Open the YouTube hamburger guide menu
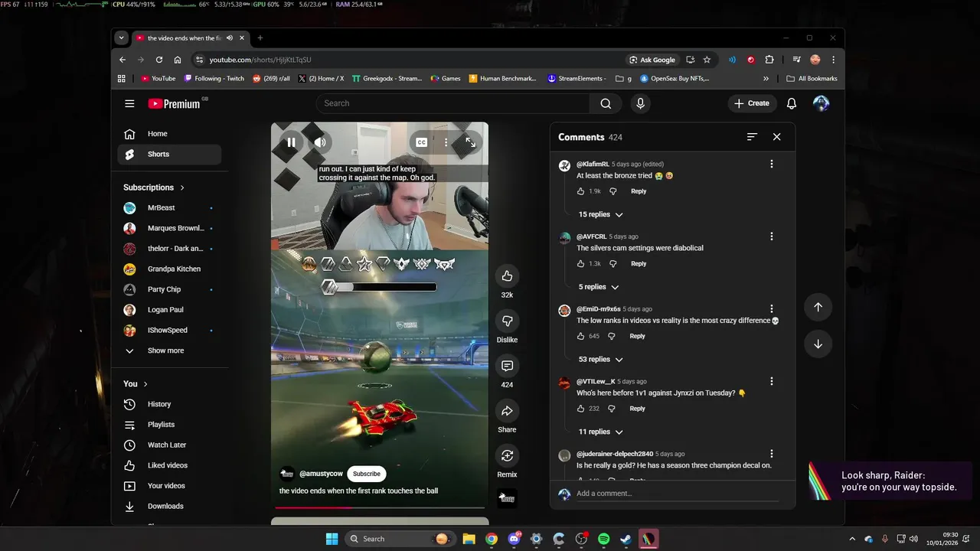980x551 pixels. (x=129, y=103)
